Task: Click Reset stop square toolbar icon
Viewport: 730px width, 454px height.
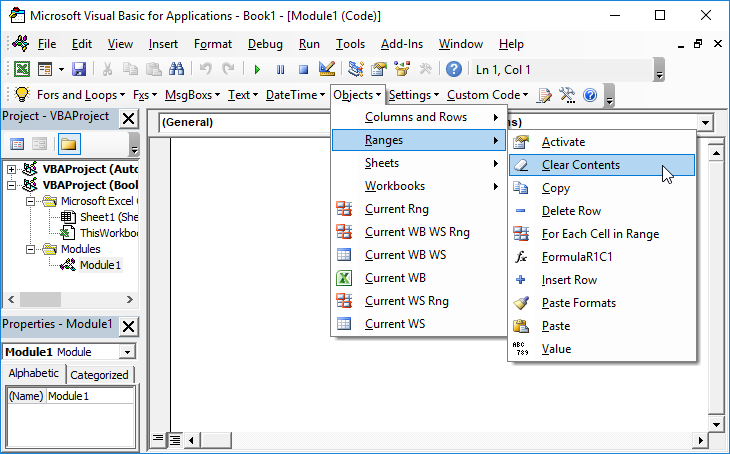Action: click(301, 69)
